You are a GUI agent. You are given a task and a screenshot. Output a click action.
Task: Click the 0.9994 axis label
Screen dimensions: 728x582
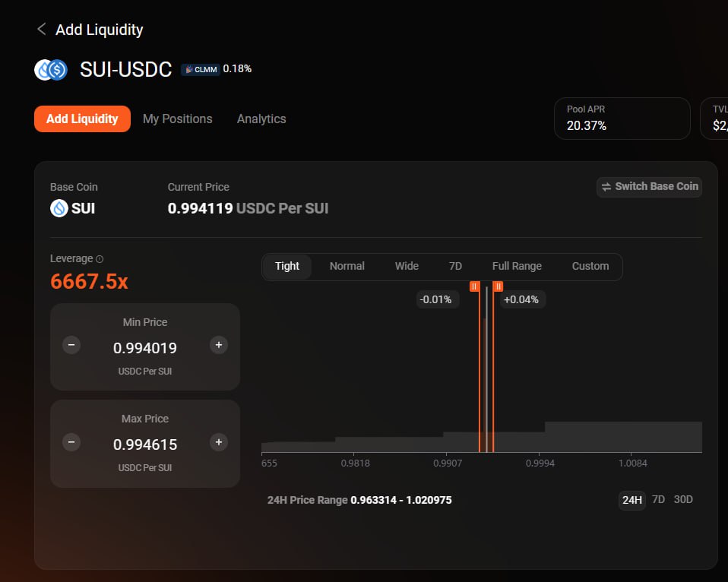(x=540, y=463)
